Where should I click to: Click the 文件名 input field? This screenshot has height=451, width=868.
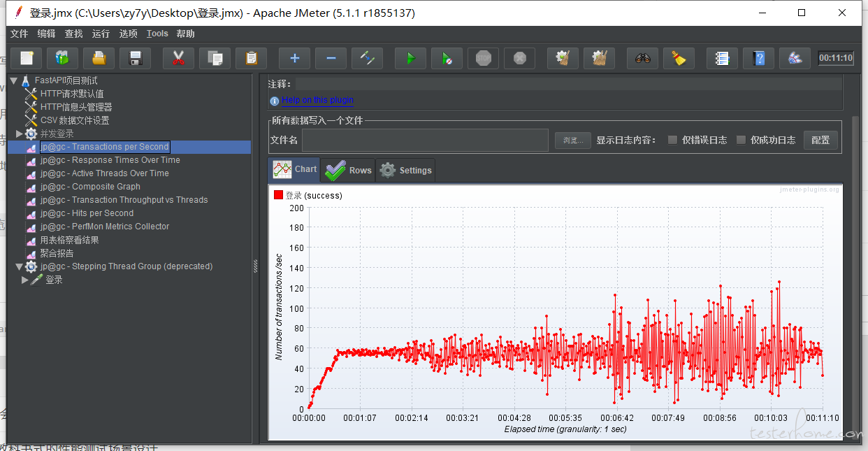tap(426, 140)
